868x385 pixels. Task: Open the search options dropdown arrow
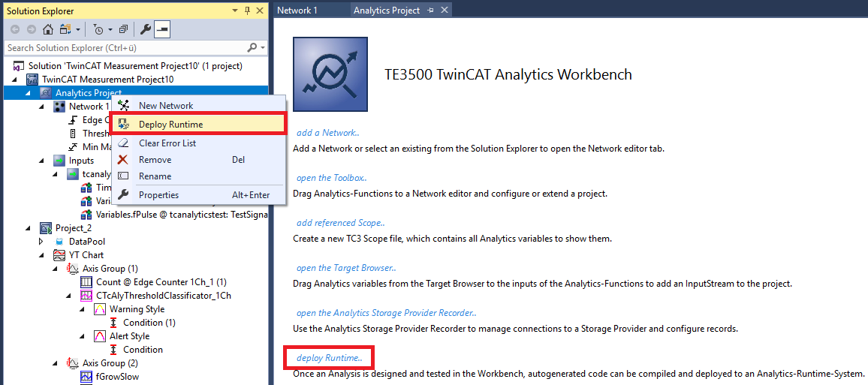pos(262,47)
